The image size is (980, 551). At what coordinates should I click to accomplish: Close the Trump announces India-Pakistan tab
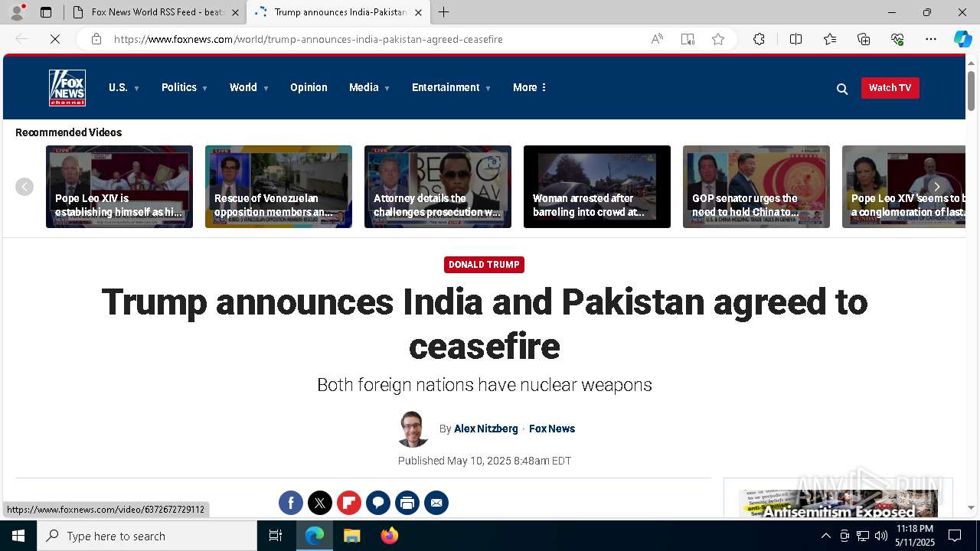coord(418,12)
